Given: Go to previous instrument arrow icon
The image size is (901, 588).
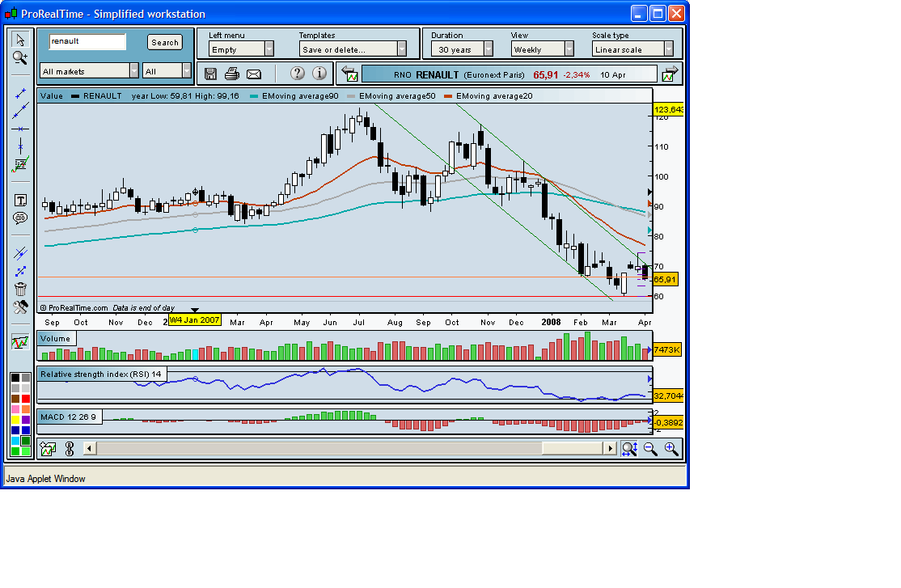Looking at the screenshot, I should pos(349,74).
